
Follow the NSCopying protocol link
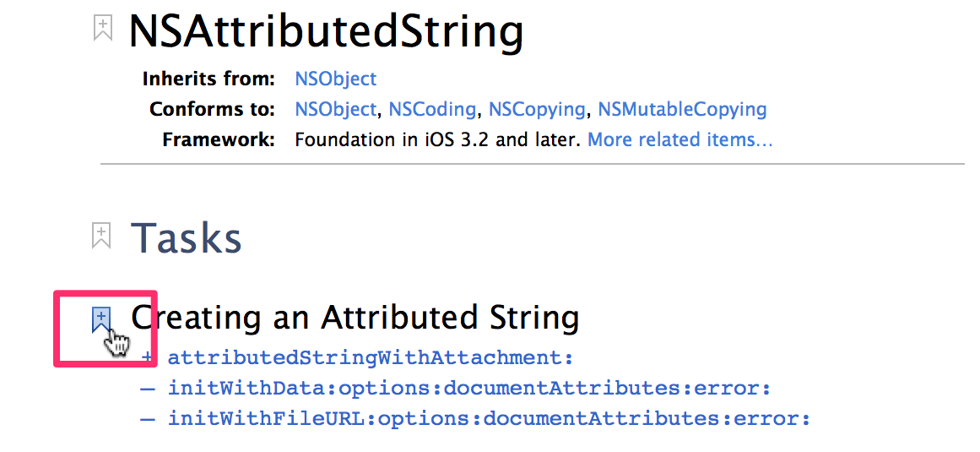pyautogui.click(x=536, y=109)
